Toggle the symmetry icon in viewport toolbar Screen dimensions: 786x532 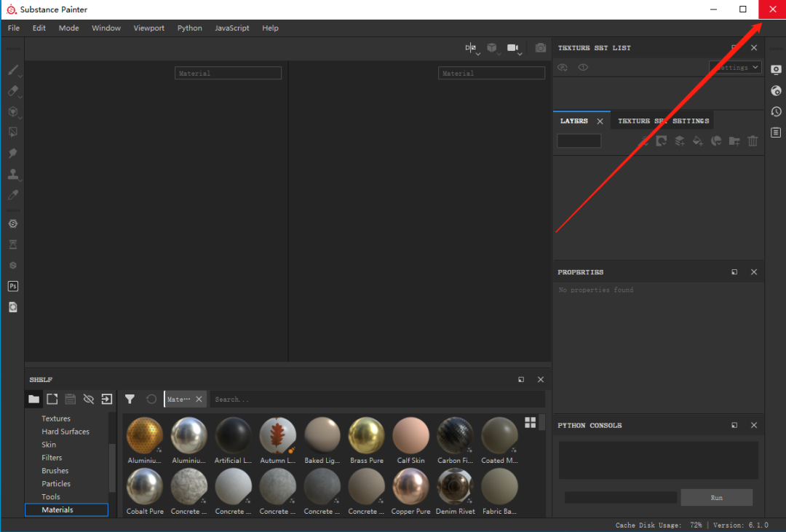pyautogui.click(x=470, y=47)
